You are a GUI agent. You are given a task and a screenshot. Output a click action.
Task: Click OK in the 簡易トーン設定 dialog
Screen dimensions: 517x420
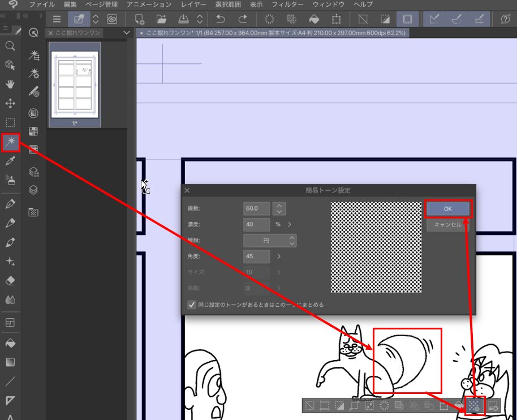click(x=447, y=209)
